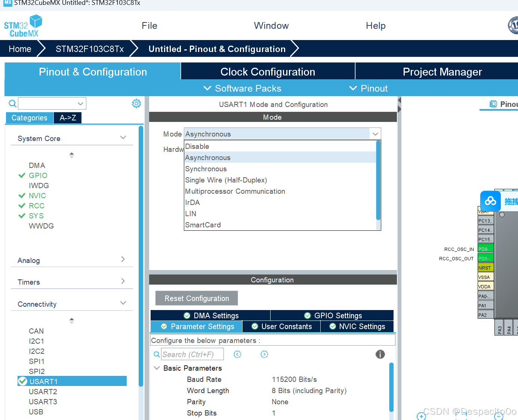The width and height of the screenshot is (518, 420).
Task: Click the parameter search field
Action: (x=192, y=354)
